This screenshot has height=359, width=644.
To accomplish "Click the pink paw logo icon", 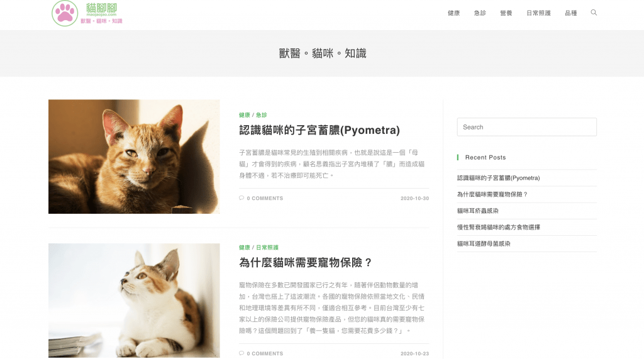I will (x=65, y=13).
